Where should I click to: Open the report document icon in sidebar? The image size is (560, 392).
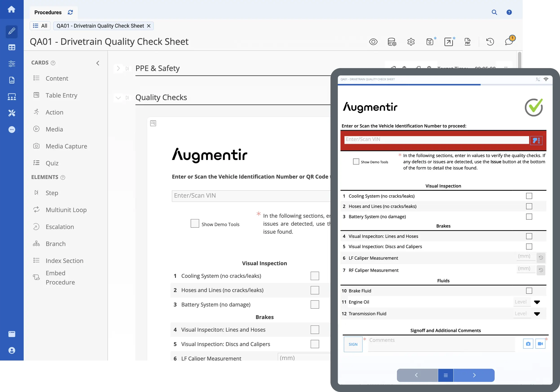pyautogui.click(x=12, y=80)
